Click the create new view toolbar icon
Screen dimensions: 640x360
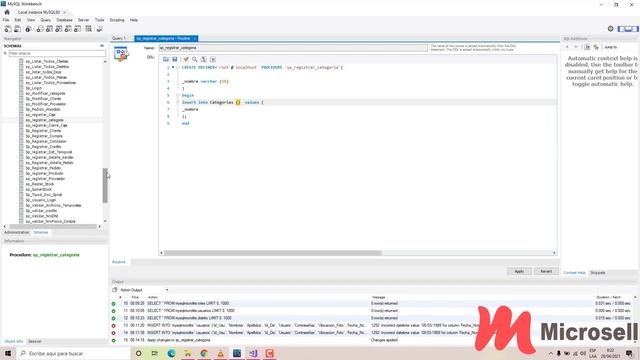point(58,29)
